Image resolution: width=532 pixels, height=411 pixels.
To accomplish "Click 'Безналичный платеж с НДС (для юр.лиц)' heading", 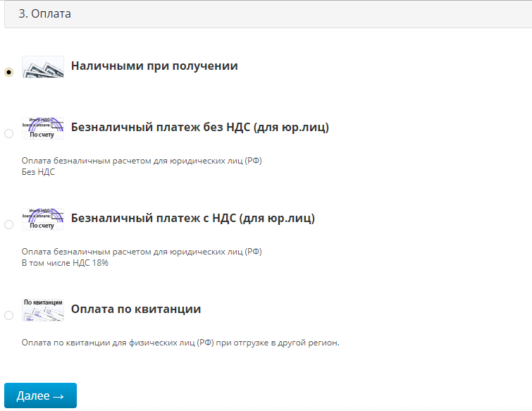I will (193, 219).
